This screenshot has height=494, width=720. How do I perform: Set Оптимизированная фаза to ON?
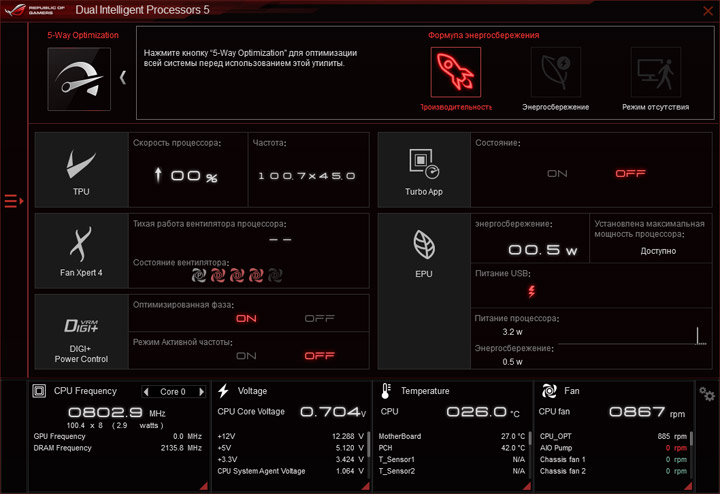[246, 319]
